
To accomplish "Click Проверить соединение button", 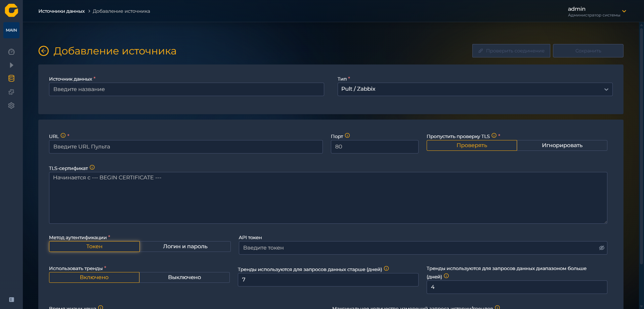I will (x=511, y=51).
